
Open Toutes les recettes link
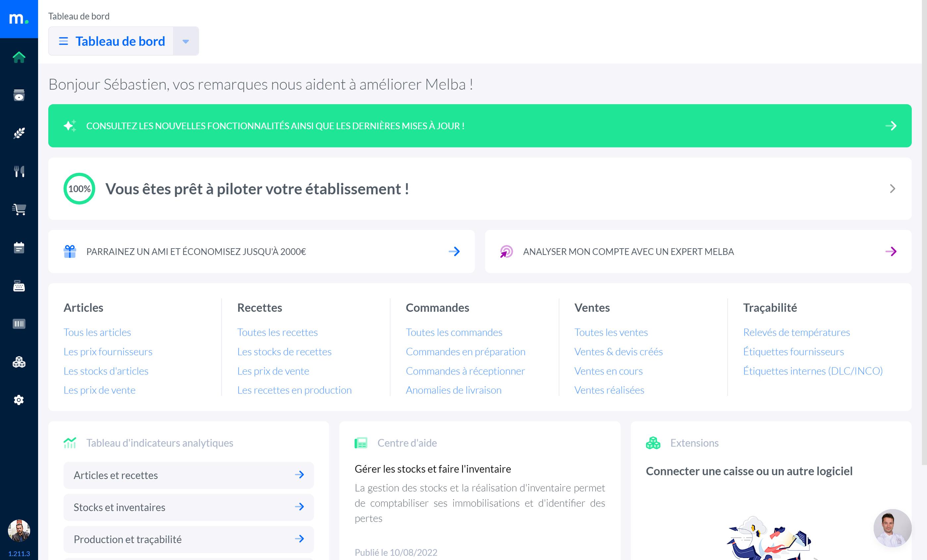[x=277, y=332]
